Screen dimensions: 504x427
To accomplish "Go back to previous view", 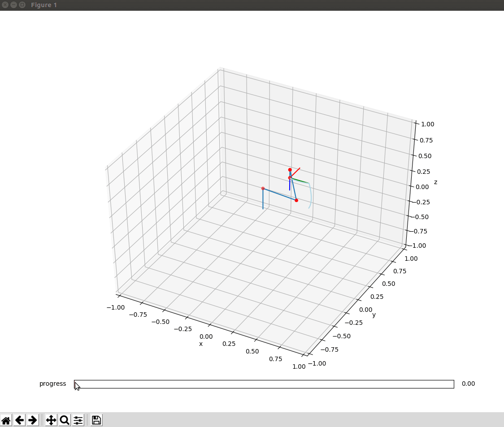I will point(19,420).
